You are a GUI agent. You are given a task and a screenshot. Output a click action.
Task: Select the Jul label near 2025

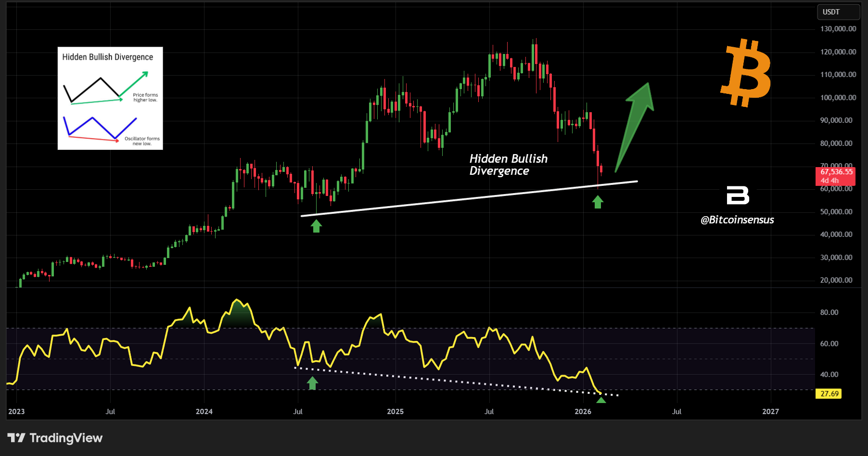click(488, 412)
